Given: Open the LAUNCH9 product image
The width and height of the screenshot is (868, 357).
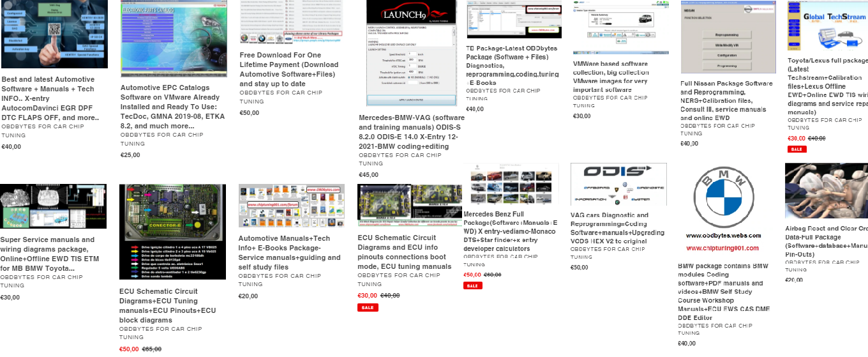Looking at the screenshot, I should [411, 52].
